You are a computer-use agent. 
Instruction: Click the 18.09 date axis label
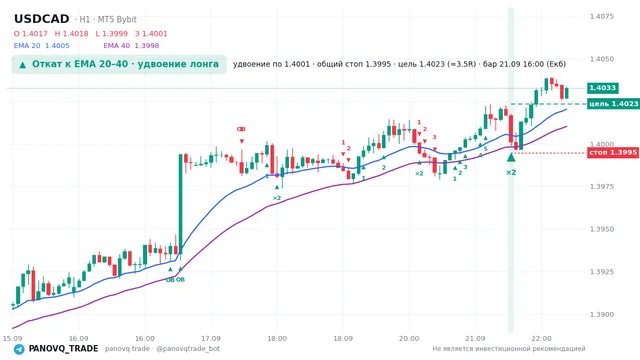tap(343, 338)
